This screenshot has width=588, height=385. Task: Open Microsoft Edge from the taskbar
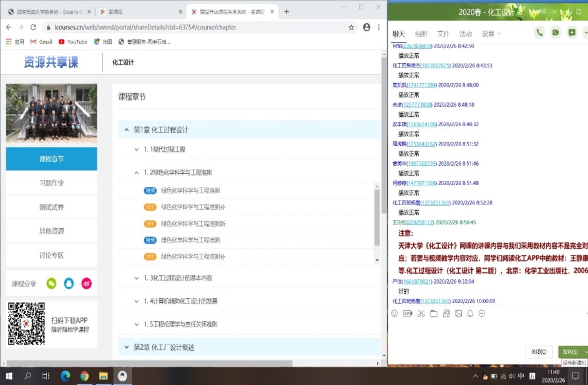pos(65,376)
